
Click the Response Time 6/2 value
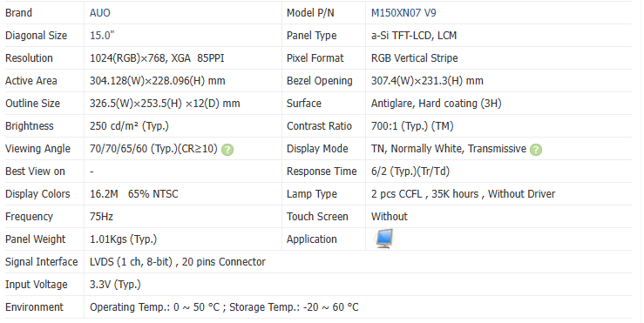tap(410, 172)
